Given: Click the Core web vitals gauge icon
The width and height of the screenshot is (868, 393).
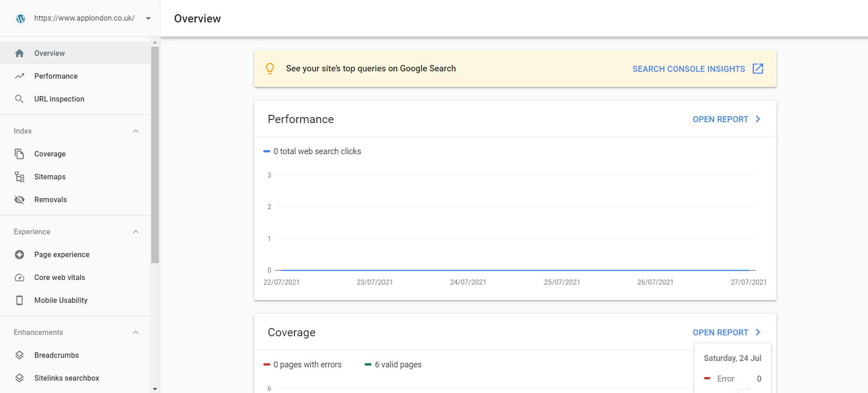Looking at the screenshot, I should coord(19,277).
